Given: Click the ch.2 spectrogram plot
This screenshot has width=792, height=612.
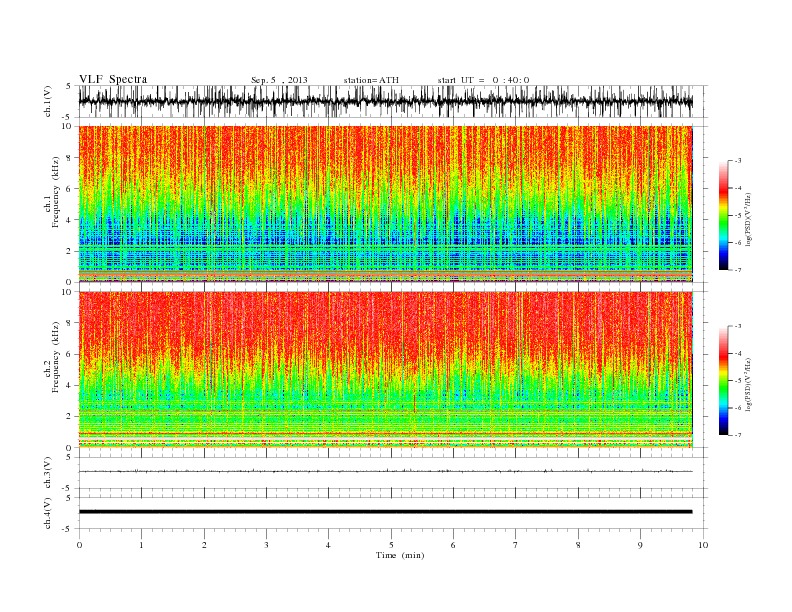Looking at the screenshot, I should pyautogui.click(x=386, y=370).
